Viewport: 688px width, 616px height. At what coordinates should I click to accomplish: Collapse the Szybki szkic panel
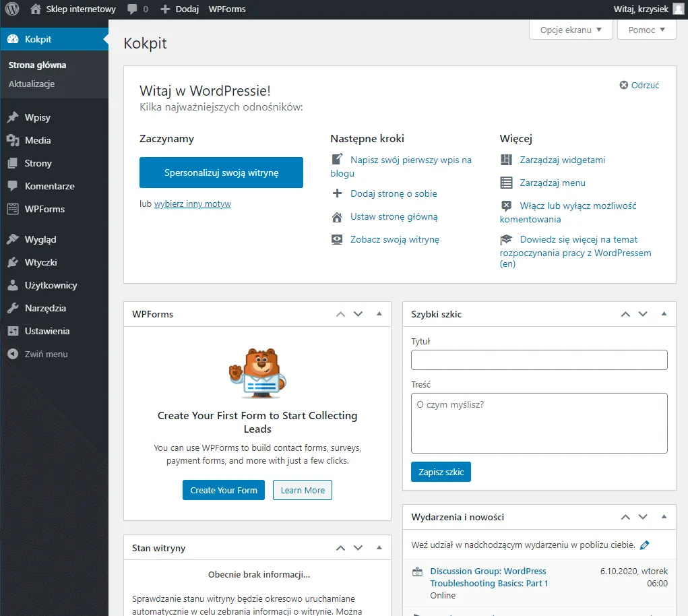(x=664, y=314)
